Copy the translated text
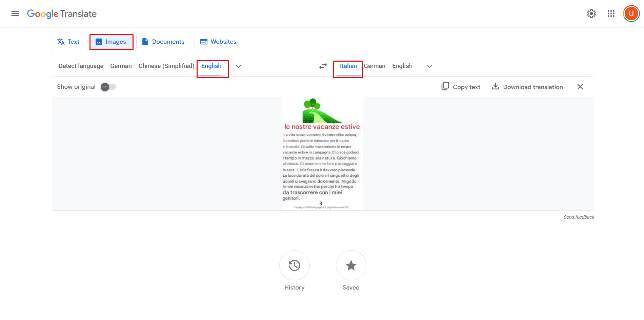This screenshot has height=320, width=644. coord(461,87)
